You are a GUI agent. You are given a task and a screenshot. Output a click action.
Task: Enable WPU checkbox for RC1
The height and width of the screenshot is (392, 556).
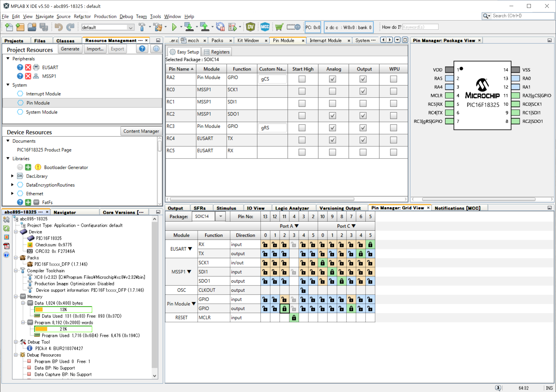coord(393,103)
